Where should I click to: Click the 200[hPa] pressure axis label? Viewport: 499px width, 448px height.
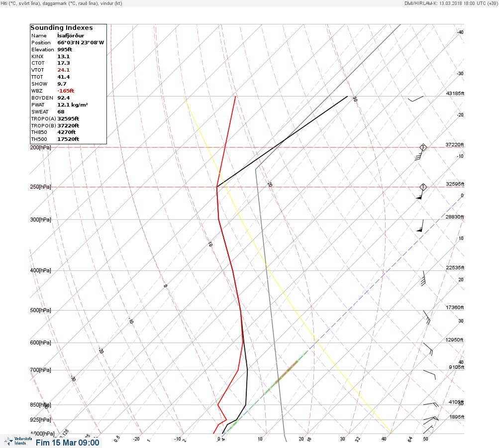(x=40, y=147)
